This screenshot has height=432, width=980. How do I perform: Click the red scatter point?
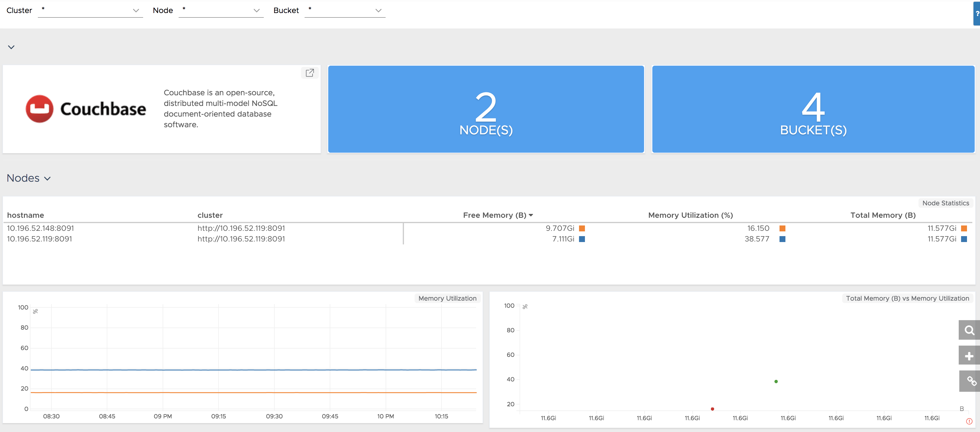pos(712,409)
